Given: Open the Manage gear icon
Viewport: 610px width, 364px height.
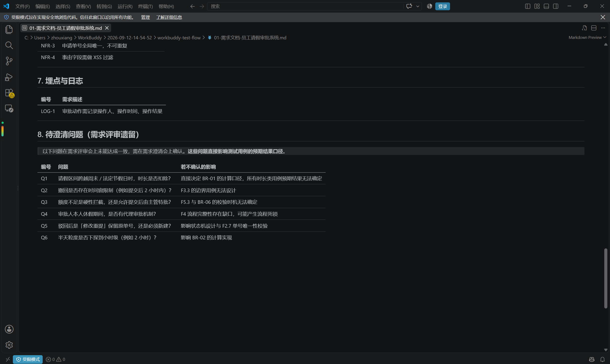Looking at the screenshot, I should (9, 345).
